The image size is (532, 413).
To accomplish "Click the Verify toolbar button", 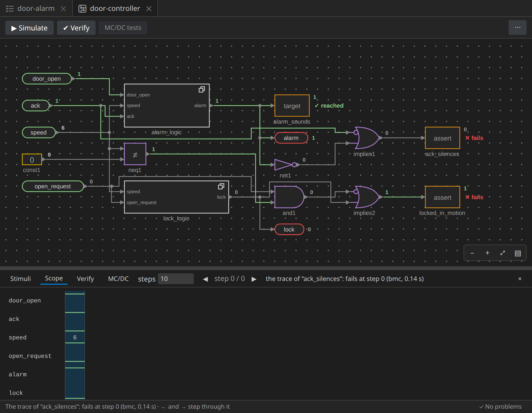I will (x=76, y=28).
